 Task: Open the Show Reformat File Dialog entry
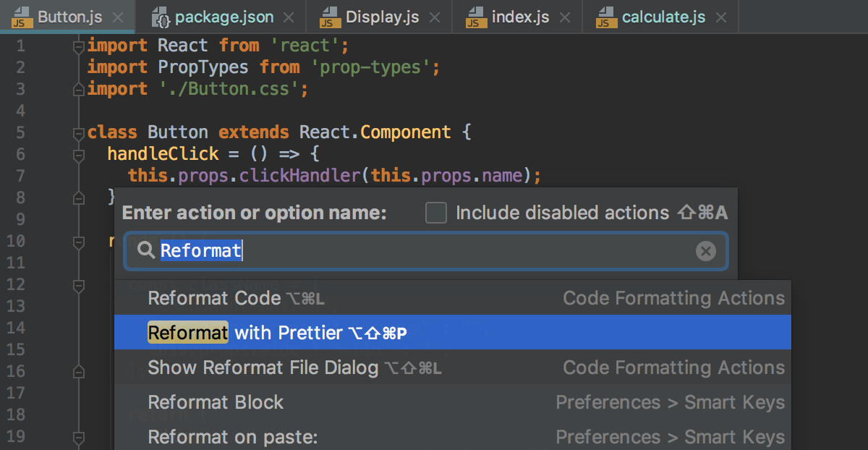pos(263,368)
